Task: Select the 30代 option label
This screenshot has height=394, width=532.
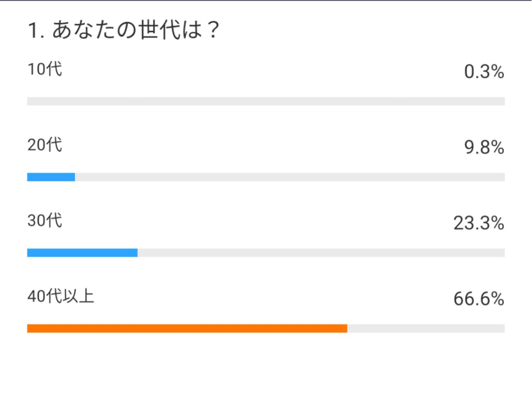Action: point(45,221)
